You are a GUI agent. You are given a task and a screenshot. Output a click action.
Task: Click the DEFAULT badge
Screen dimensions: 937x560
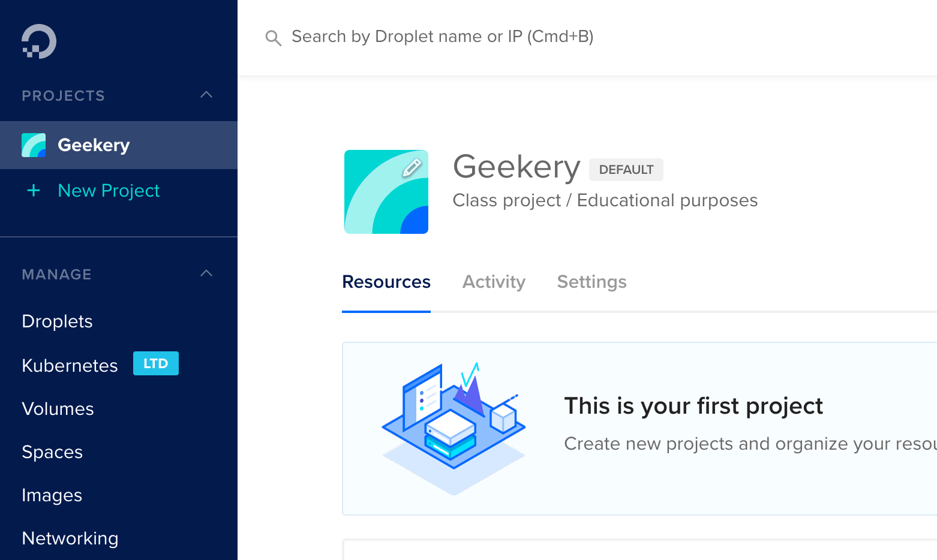(626, 170)
